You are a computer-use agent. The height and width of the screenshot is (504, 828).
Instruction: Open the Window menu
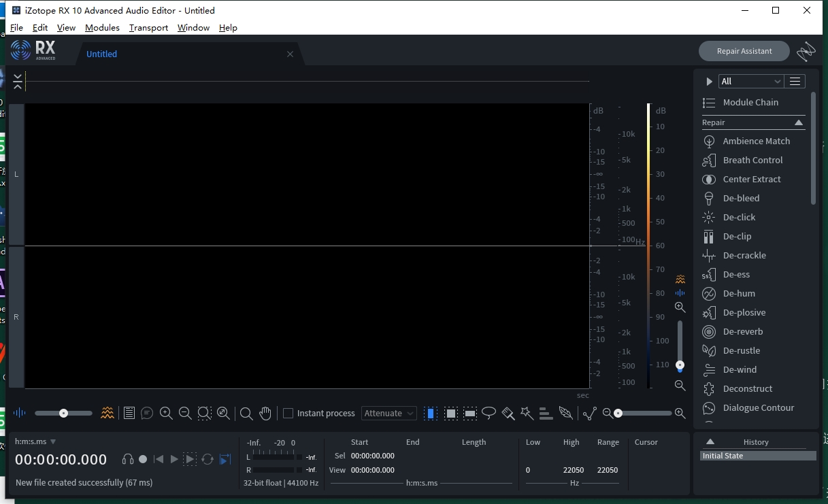coord(193,28)
